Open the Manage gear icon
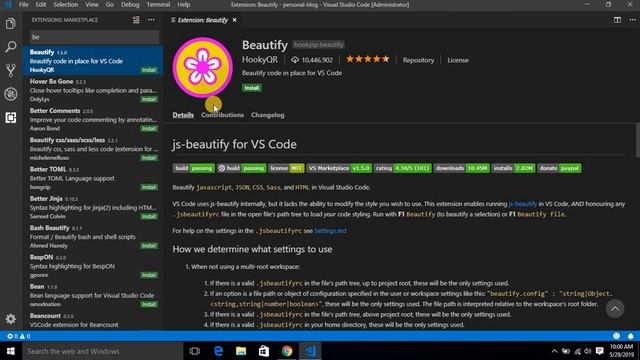Screen dimensions: 640x360 (11, 319)
